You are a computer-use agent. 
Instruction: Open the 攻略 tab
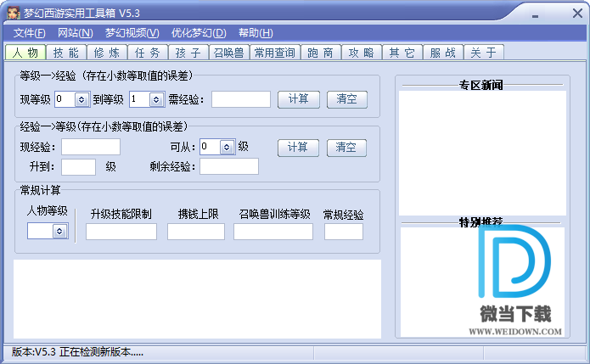click(362, 53)
